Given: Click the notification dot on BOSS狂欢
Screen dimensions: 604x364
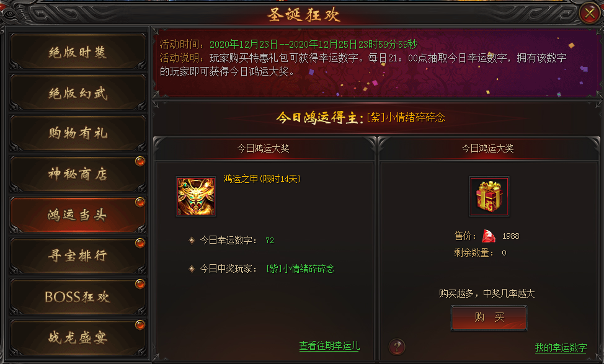Looking at the screenshot, I should 140,284.
